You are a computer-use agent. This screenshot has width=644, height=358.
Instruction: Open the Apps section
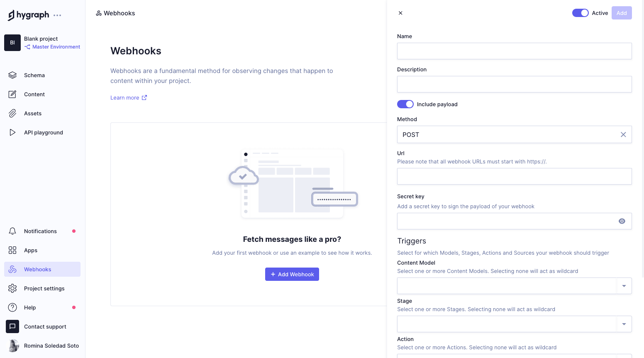30,250
